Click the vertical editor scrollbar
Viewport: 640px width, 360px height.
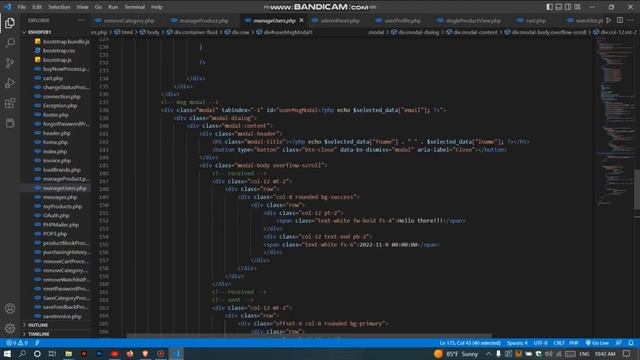[637, 190]
